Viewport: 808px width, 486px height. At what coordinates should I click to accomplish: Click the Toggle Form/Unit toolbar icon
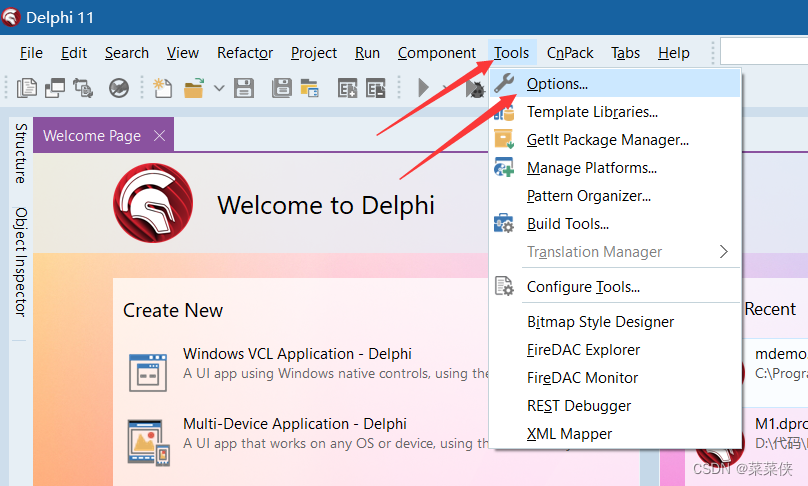(83, 88)
